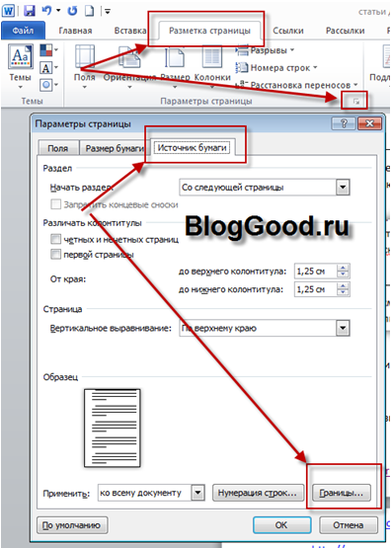Open the Ориентация menu
Viewport: 392px width, 548px height.
(x=129, y=66)
